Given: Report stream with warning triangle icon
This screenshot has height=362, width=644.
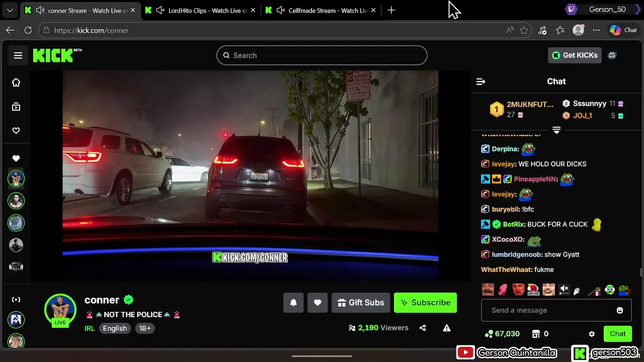Looking at the screenshot, I should [446, 328].
